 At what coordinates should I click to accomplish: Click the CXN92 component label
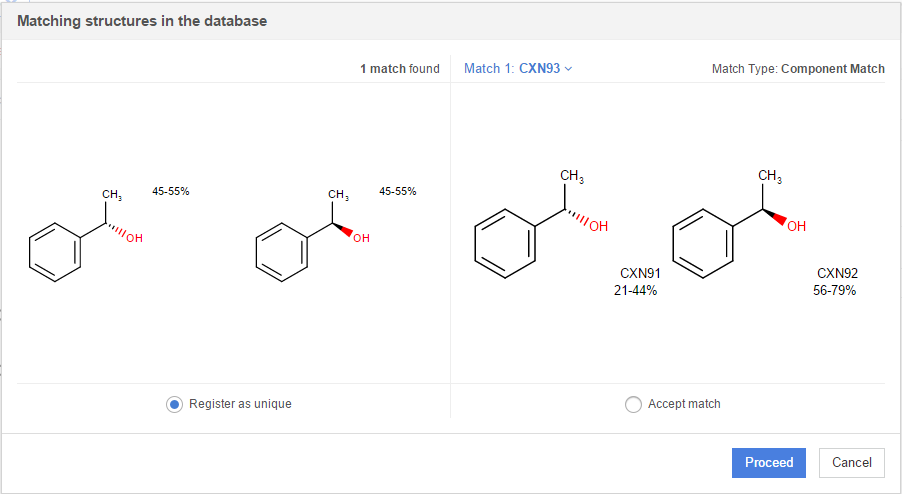837,273
